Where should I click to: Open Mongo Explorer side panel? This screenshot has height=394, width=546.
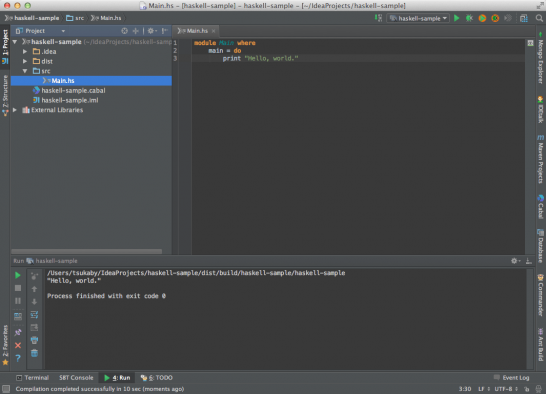[540, 58]
